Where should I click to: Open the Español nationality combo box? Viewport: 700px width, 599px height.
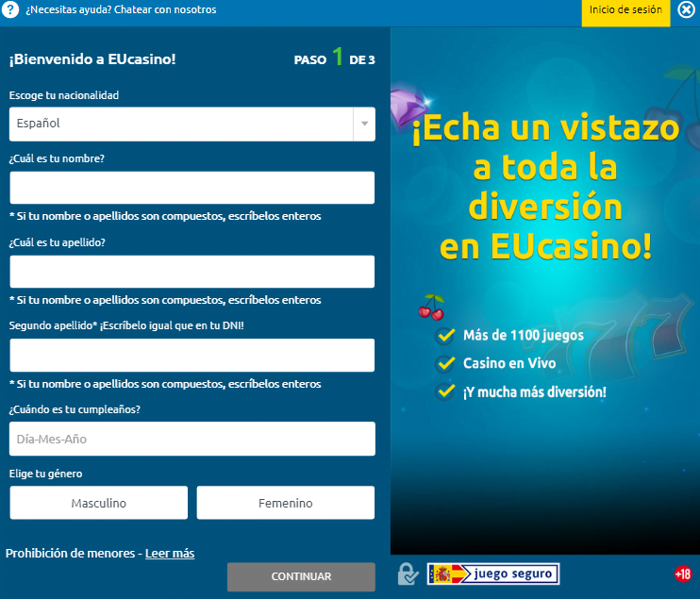(x=179, y=124)
